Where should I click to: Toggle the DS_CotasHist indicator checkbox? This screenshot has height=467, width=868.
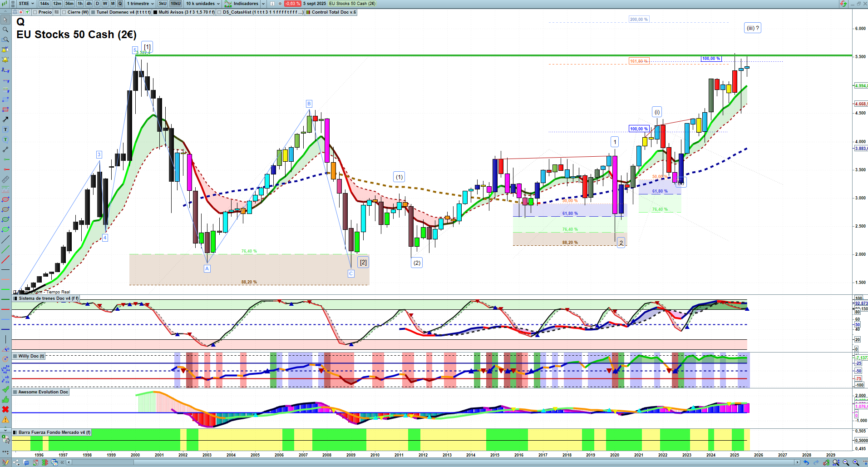pyautogui.click(x=220, y=12)
